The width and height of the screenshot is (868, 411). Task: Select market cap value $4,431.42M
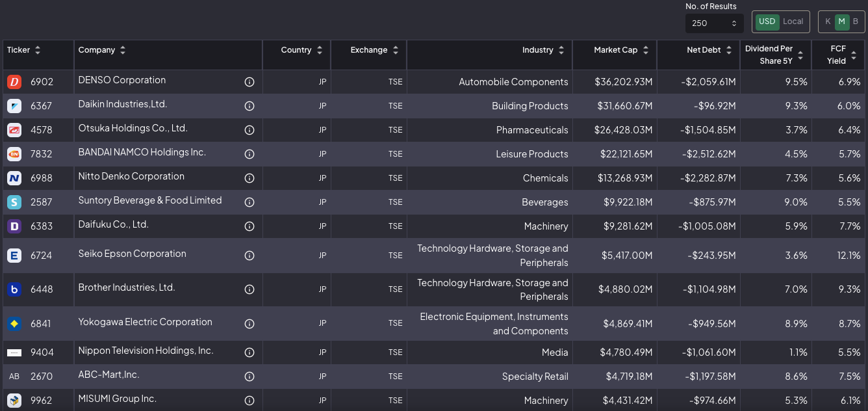[x=626, y=401]
